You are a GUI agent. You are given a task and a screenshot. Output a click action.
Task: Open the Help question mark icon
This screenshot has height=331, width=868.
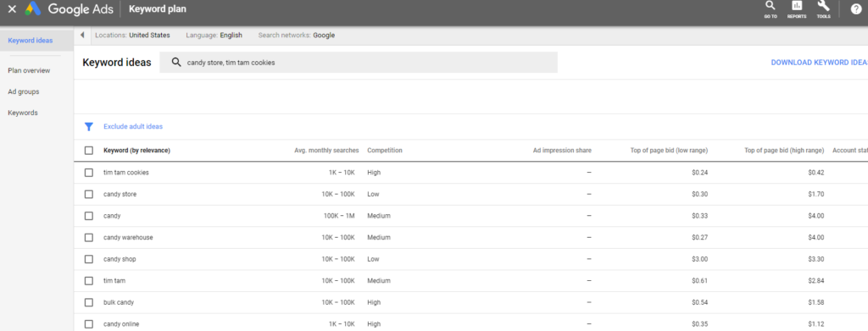[856, 8]
